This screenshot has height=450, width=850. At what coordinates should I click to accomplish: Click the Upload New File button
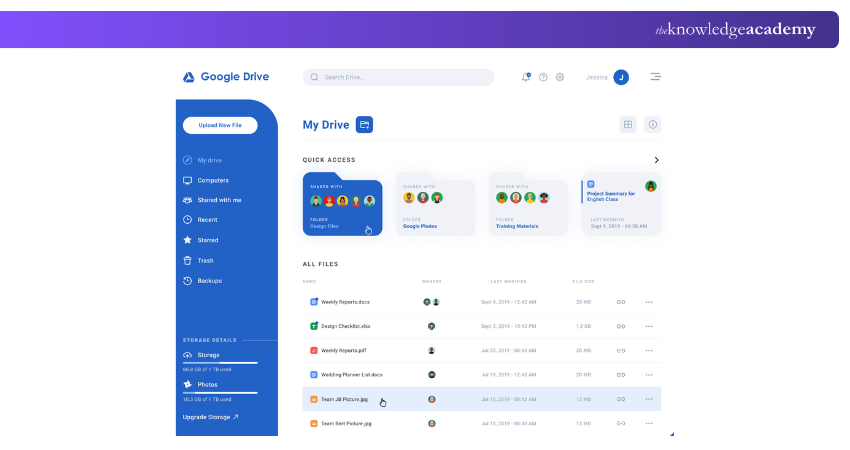click(x=220, y=125)
